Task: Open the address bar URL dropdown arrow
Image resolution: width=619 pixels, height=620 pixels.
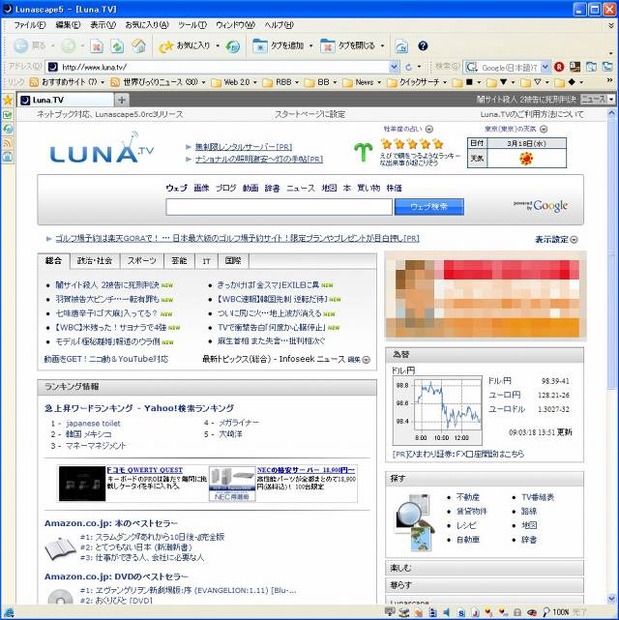Action: [x=394, y=67]
